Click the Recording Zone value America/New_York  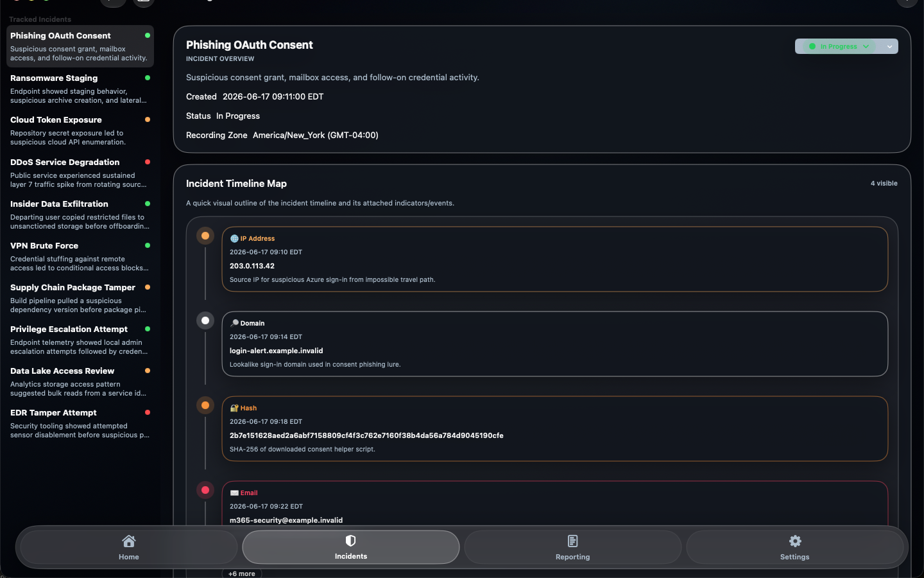point(316,135)
